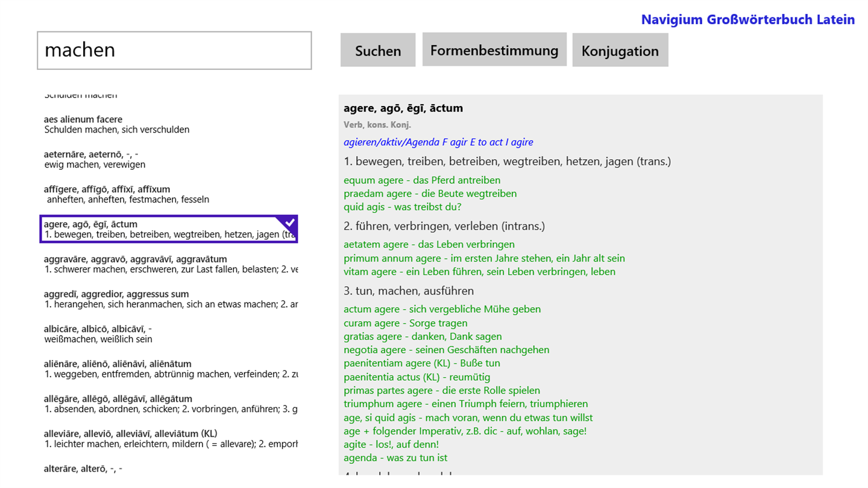Viewport: 868px width, 488px height.
Task: Click meaning '1. bewegen, treiben, betreiben'
Action: click(x=507, y=161)
